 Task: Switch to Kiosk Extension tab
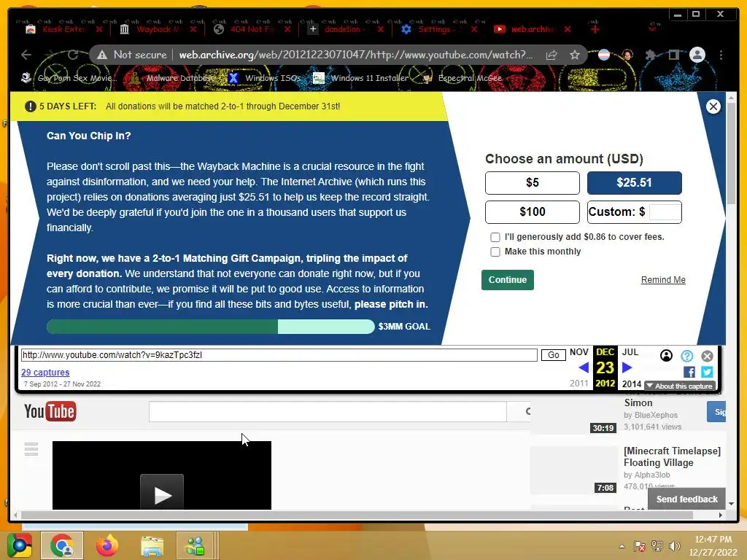tap(64, 29)
